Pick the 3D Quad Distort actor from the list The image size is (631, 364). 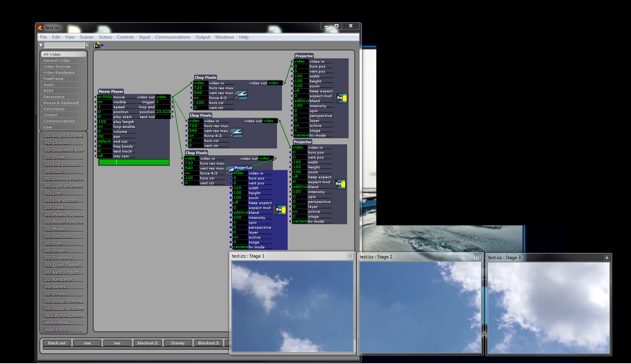(x=64, y=265)
